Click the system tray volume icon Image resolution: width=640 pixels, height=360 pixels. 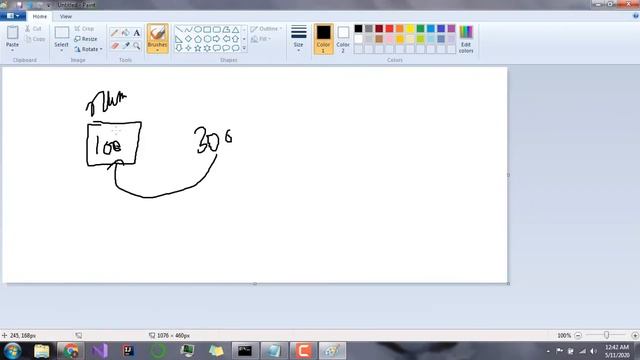pyautogui.click(x=593, y=351)
